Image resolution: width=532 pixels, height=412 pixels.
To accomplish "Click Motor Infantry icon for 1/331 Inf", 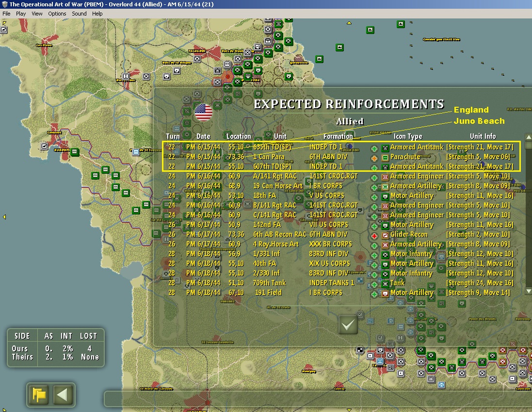I will [385, 255].
